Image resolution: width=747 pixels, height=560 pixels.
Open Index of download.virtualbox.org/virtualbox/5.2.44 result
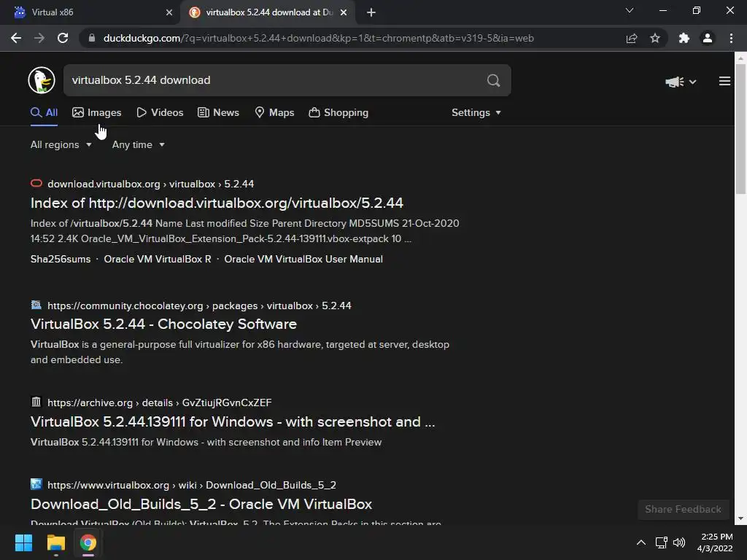217,203
